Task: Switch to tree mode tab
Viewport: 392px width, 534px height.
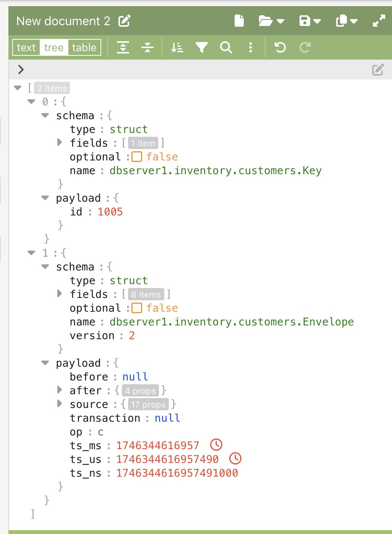Action: [54, 47]
